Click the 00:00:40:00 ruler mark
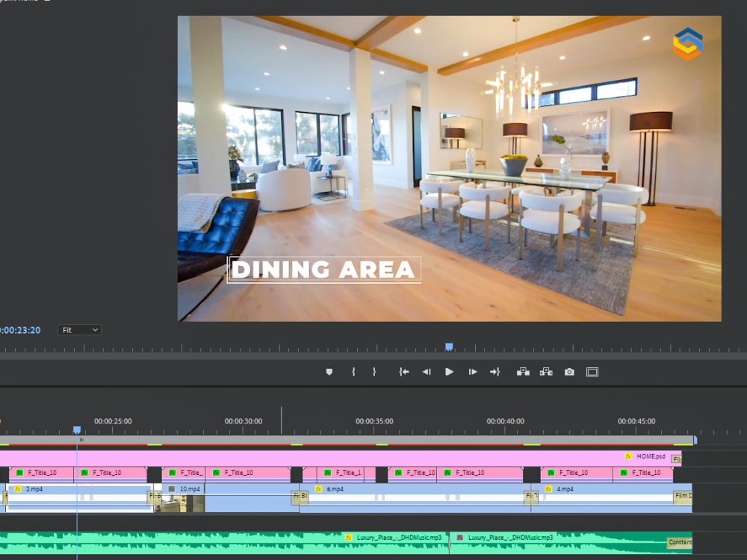This screenshot has height=560, width=747. point(506,421)
